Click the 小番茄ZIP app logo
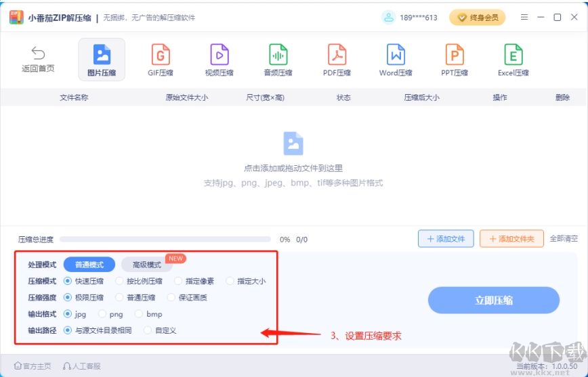The image size is (588, 377). coord(16,17)
